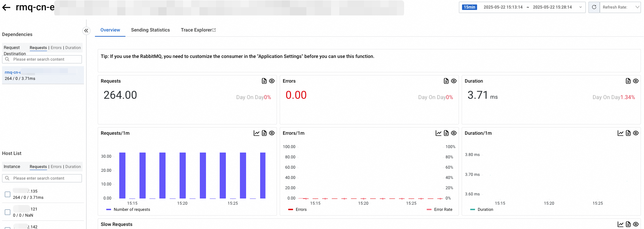Toggle the Error Rate legend item
Viewport: 644px width, 229px height.
[x=439, y=209]
